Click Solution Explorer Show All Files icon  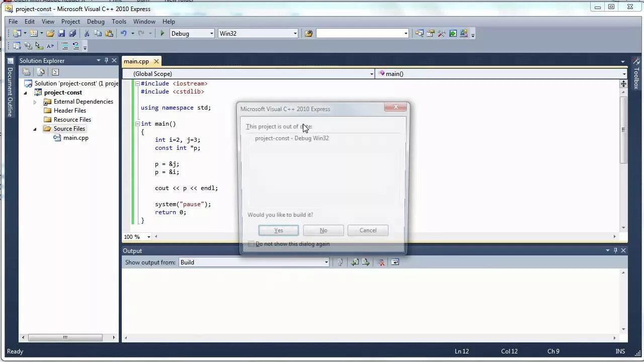[41, 72]
